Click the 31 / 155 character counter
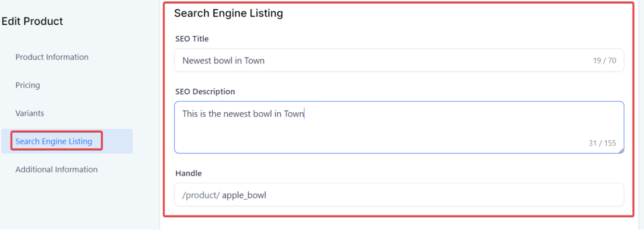The height and width of the screenshot is (232, 644). pyautogui.click(x=602, y=143)
